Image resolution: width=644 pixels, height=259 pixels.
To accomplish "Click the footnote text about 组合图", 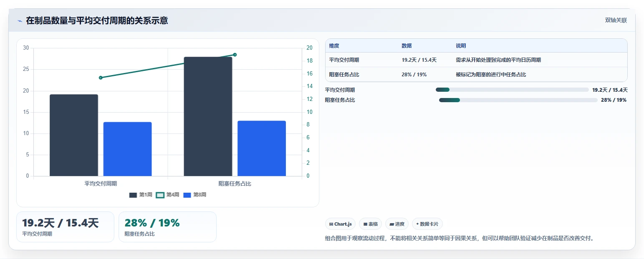I will pos(459,239).
